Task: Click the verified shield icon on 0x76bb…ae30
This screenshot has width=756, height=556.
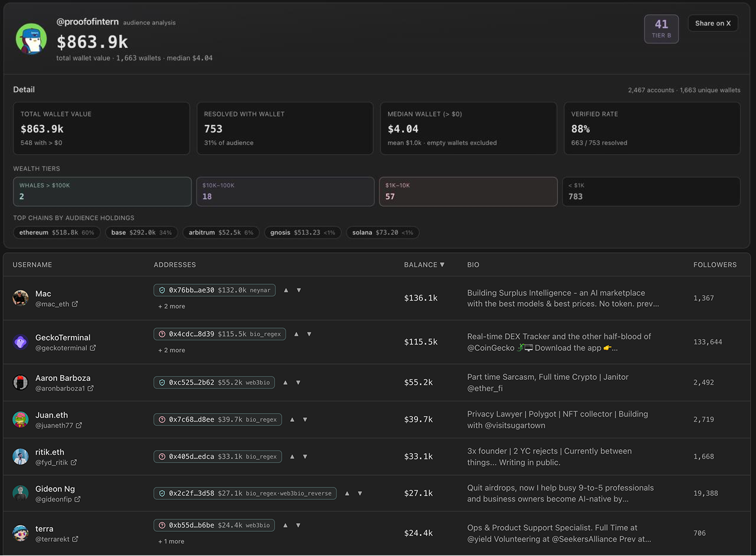Action: tap(162, 290)
